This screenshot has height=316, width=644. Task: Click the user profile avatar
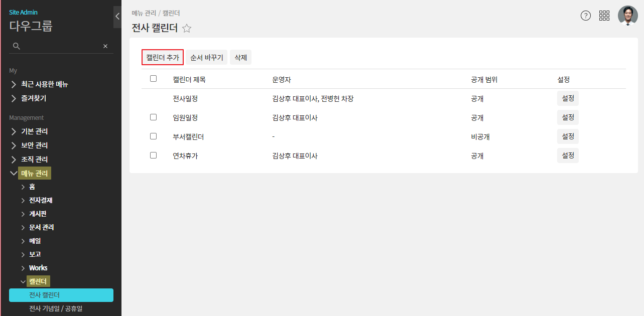[627, 16]
